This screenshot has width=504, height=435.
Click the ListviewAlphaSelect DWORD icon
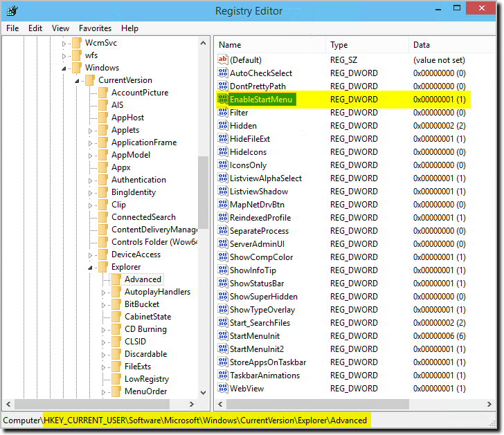pos(222,178)
